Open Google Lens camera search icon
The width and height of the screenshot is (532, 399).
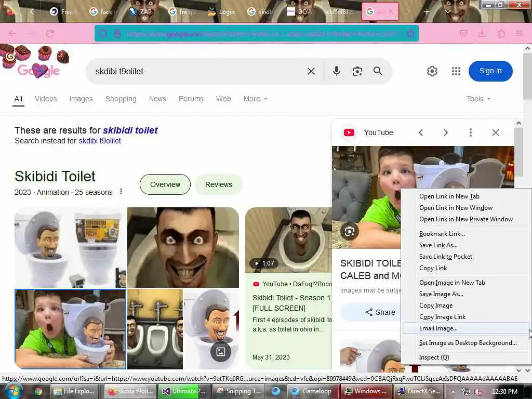tap(357, 71)
